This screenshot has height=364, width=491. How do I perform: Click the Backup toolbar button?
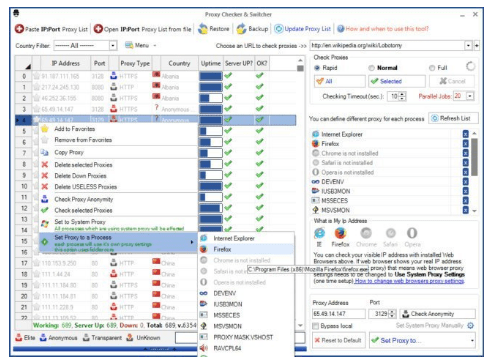[x=252, y=29]
